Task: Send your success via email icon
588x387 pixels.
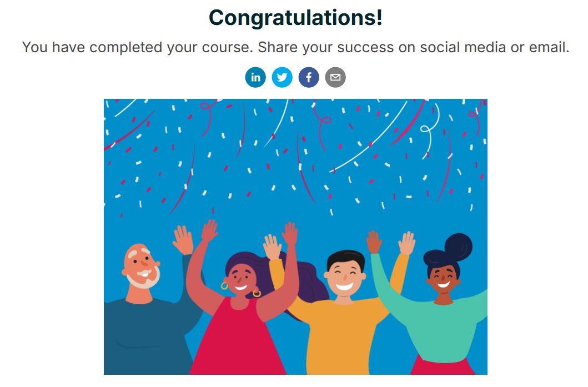Action: pyautogui.click(x=335, y=77)
